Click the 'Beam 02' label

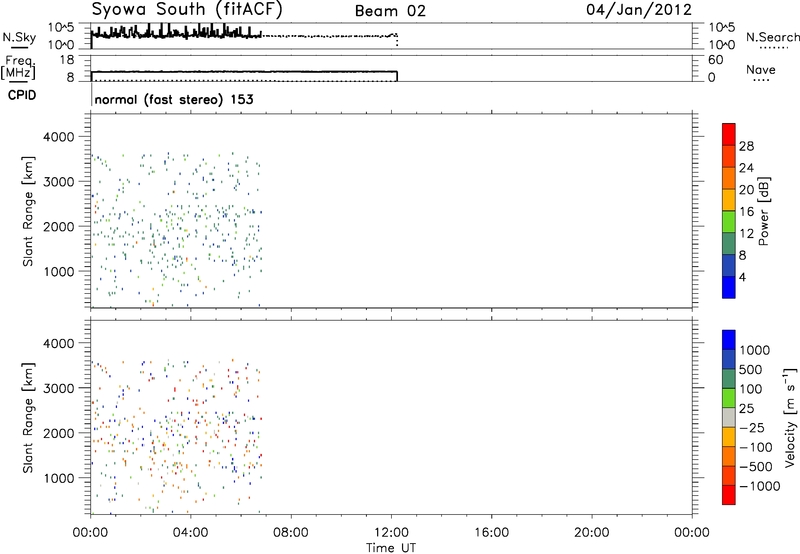(390, 11)
